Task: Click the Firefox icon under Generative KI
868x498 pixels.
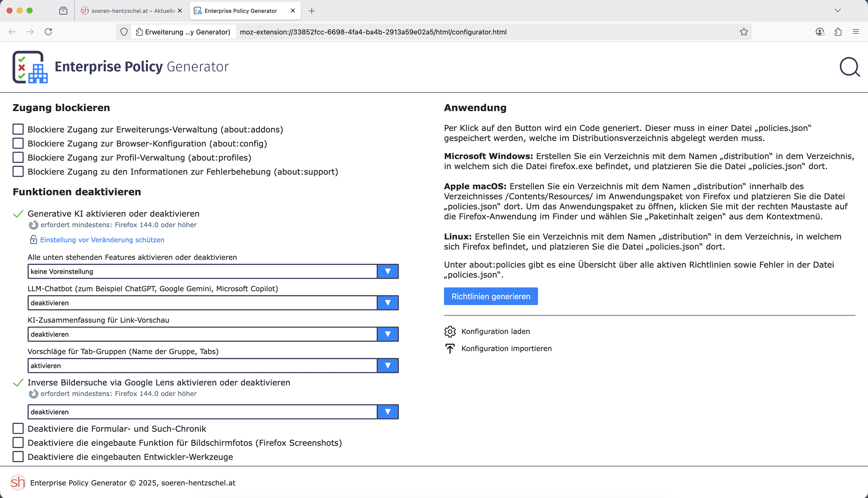Action: click(x=33, y=225)
